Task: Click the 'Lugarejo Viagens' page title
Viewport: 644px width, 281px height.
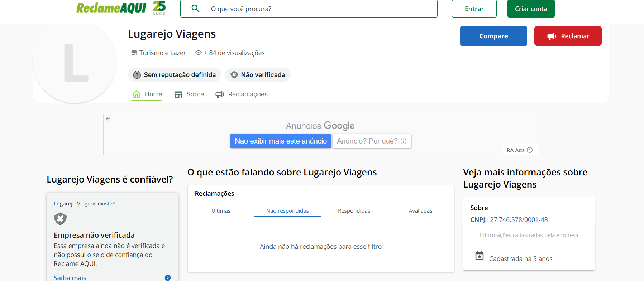Action: click(172, 34)
